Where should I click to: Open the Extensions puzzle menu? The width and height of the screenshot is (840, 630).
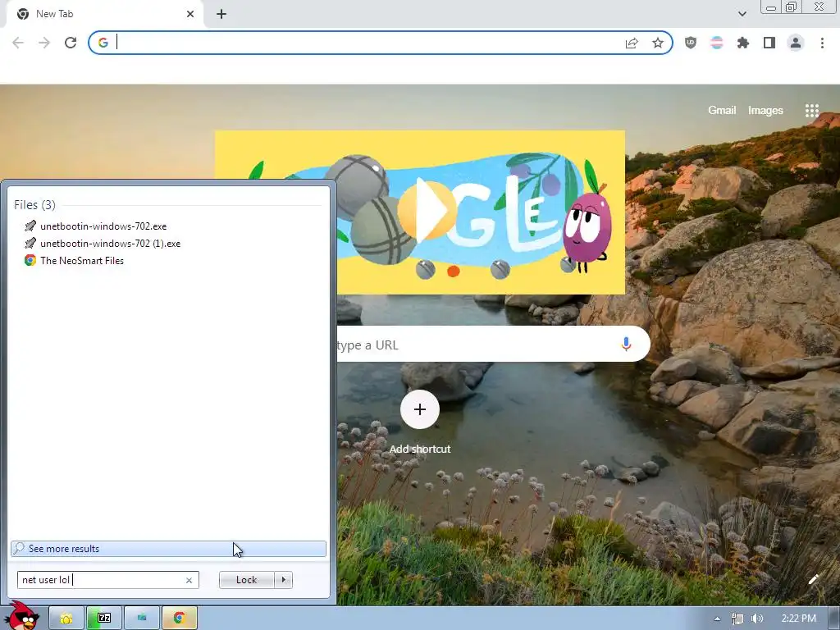[x=743, y=43]
